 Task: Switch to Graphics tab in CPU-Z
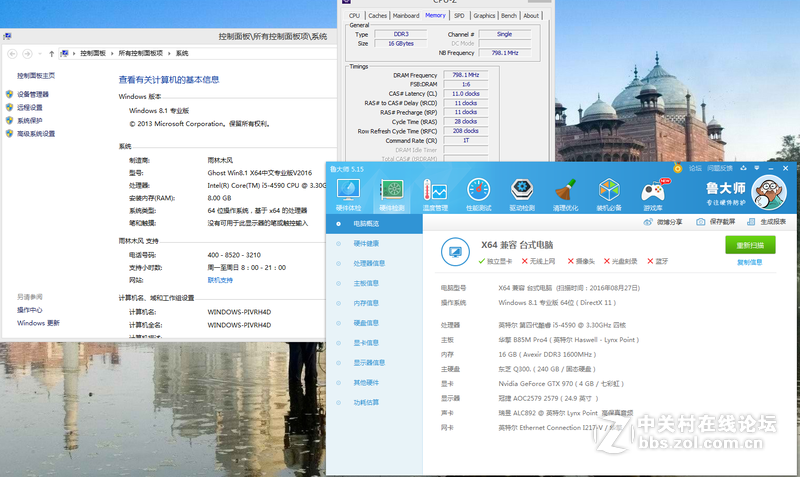pos(484,16)
